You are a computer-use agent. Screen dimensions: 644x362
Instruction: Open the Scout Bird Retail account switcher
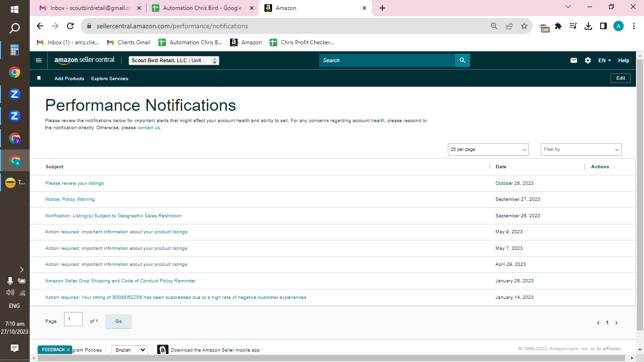pyautogui.click(x=174, y=60)
